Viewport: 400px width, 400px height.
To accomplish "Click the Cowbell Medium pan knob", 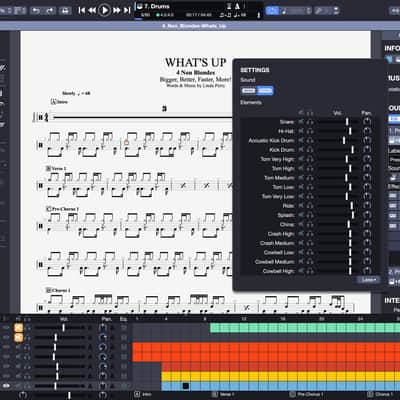I will click(x=367, y=262).
